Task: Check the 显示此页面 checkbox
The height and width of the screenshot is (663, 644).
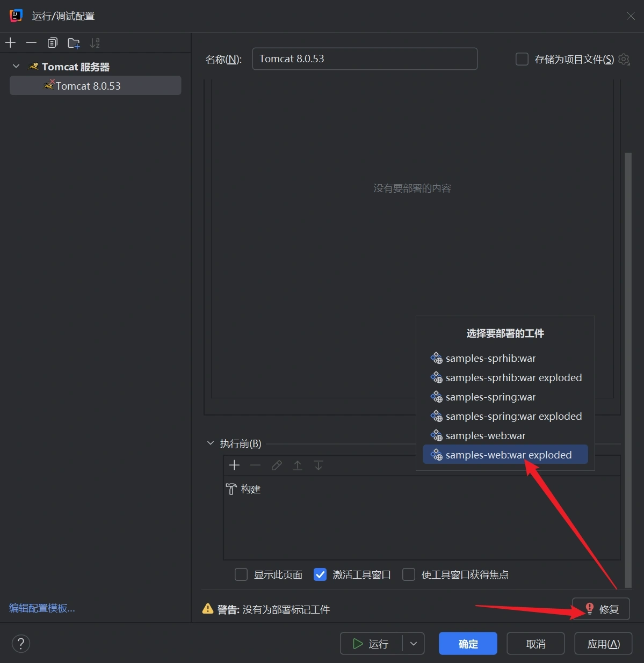Action: pos(241,575)
